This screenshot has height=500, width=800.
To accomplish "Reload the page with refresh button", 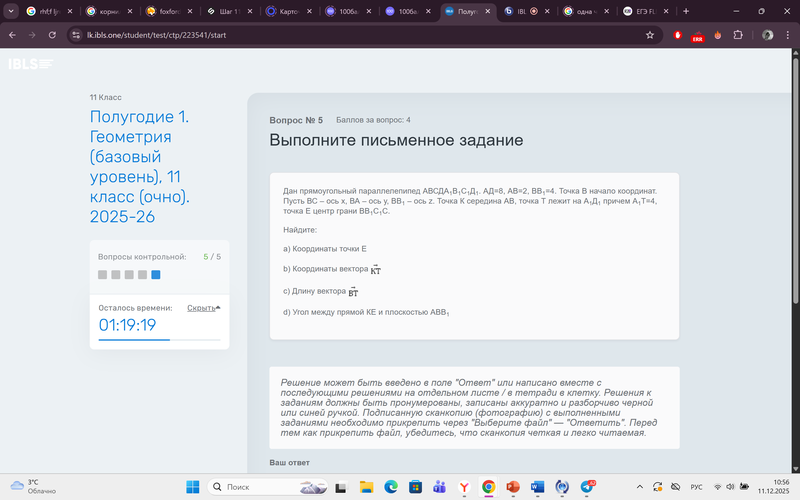I will [54, 34].
